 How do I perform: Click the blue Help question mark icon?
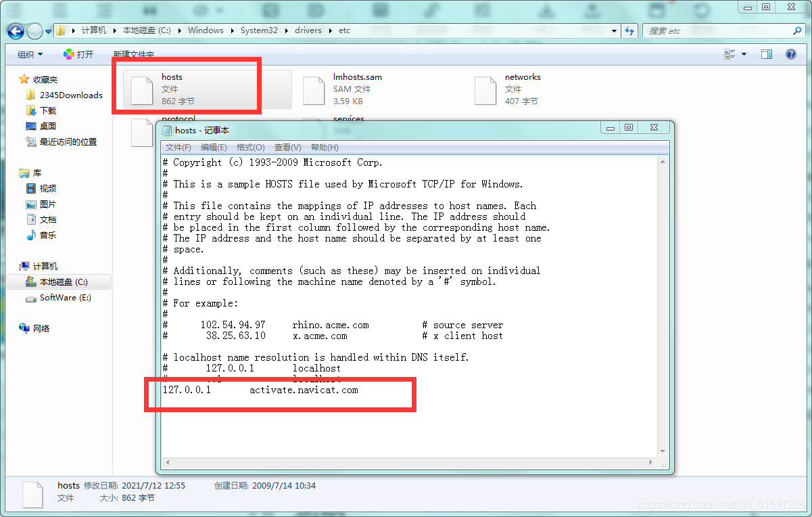click(791, 54)
